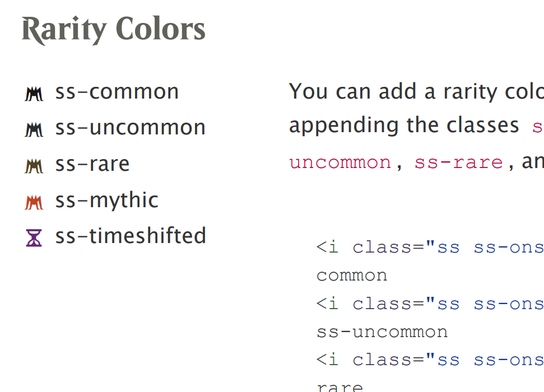Click the black ss-common Onslaught icon
The height and width of the screenshot is (392, 544).
pos(34,94)
